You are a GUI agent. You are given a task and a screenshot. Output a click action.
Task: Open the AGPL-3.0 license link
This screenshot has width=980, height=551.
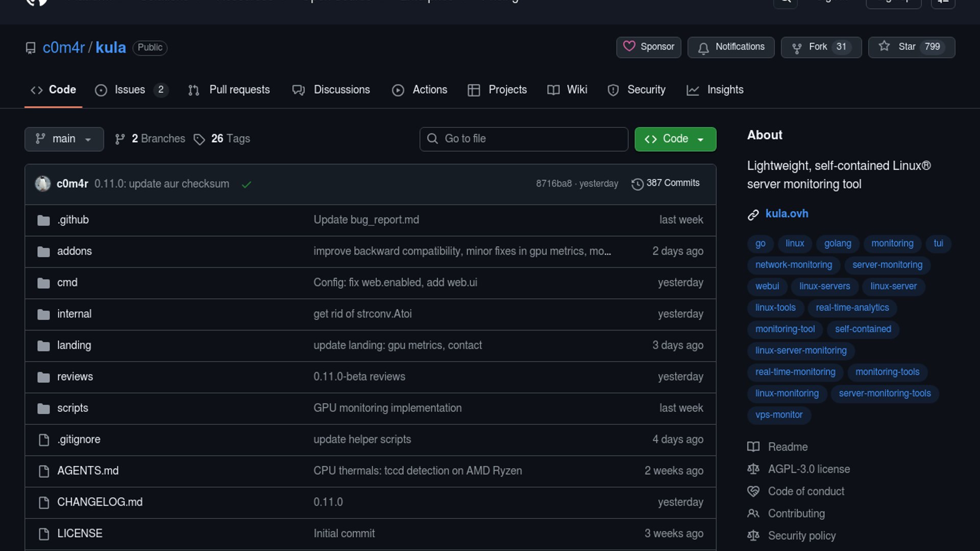808,469
